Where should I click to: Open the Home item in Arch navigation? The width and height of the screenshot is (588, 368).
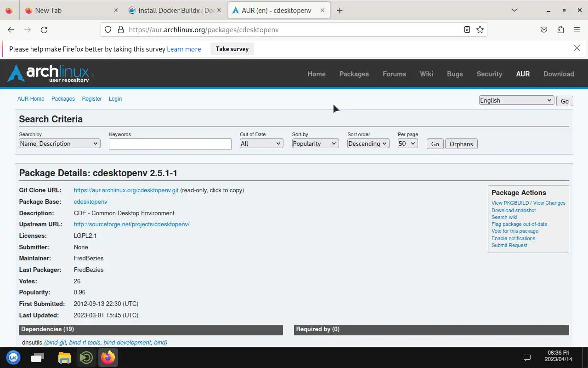click(317, 74)
